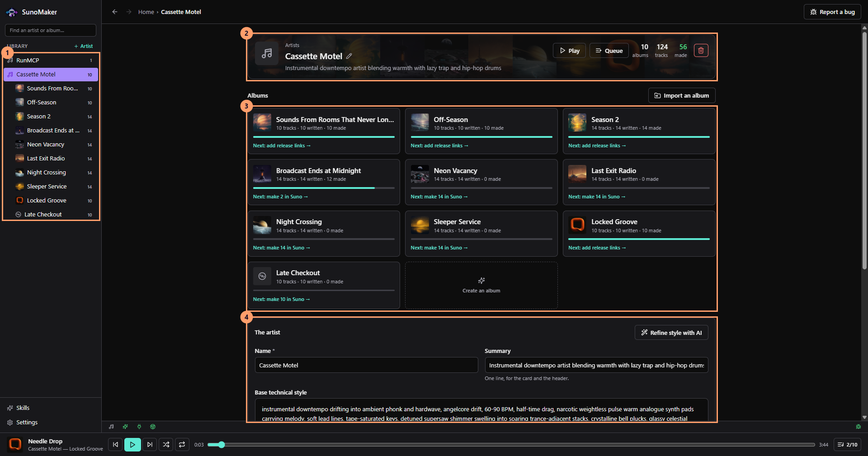868x456 pixels.
Task: Click the Season 2 album card cover
Action: point(577,122)
